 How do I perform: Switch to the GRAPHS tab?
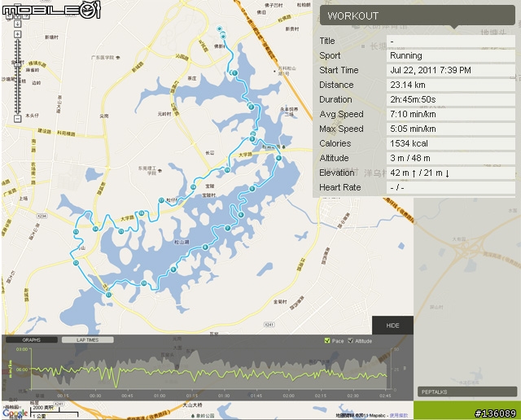(32, 340)
